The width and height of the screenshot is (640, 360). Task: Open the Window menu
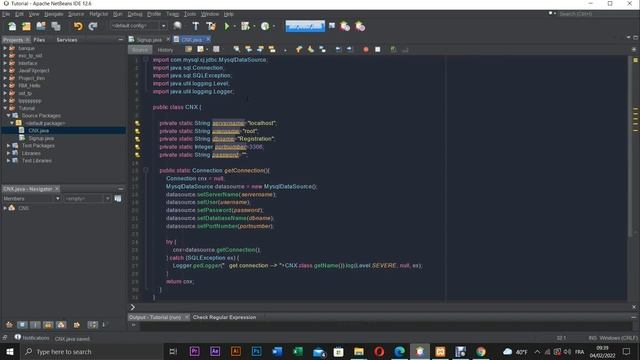click(x=210, y=14)
